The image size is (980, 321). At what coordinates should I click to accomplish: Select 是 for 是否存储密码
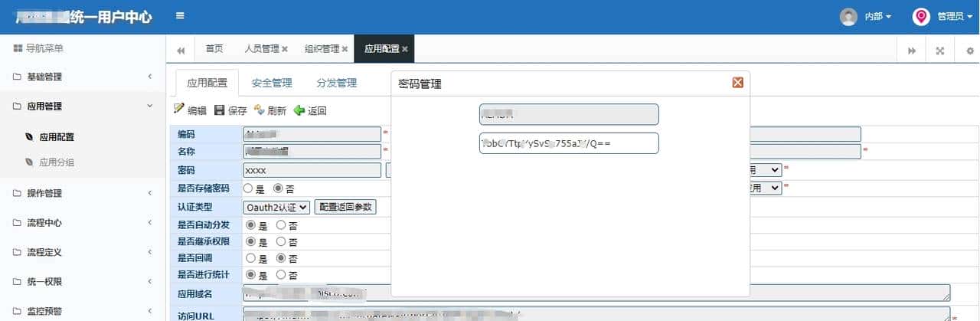tap(248, 188)
